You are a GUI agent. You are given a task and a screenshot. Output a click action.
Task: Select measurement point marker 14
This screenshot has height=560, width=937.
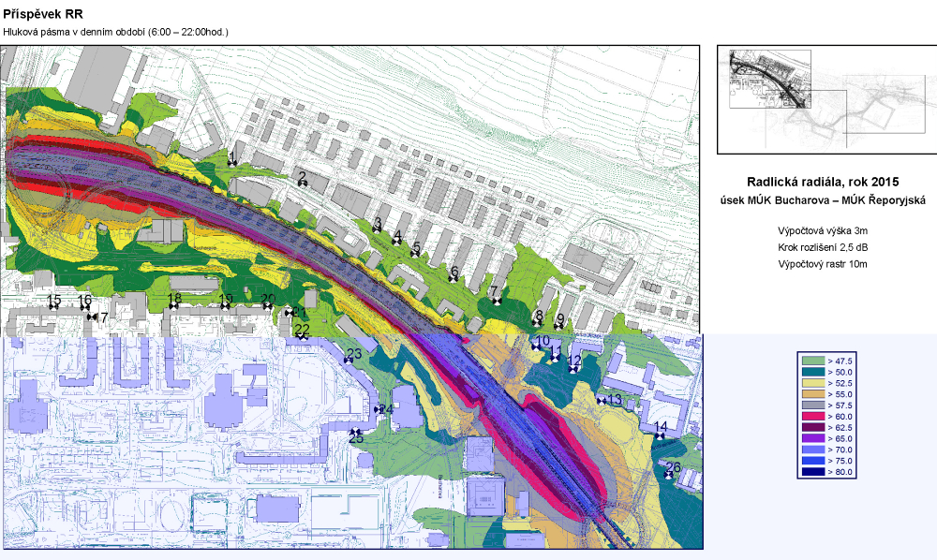[x=661, y=435]
